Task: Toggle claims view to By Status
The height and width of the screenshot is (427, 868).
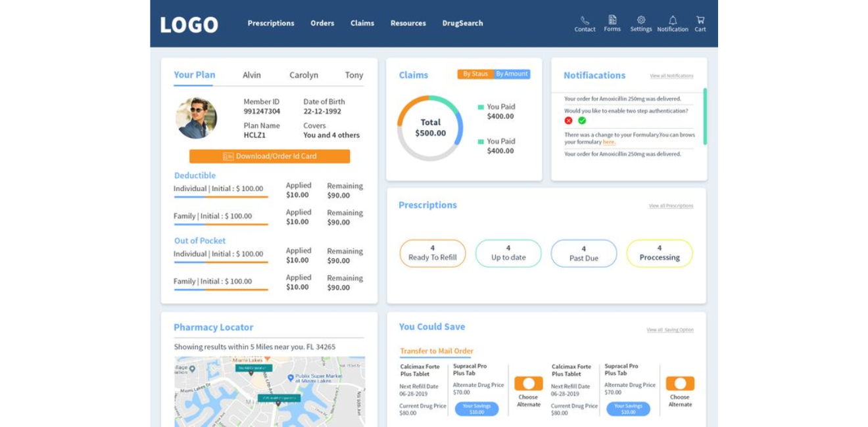Action: pos(475,74)
